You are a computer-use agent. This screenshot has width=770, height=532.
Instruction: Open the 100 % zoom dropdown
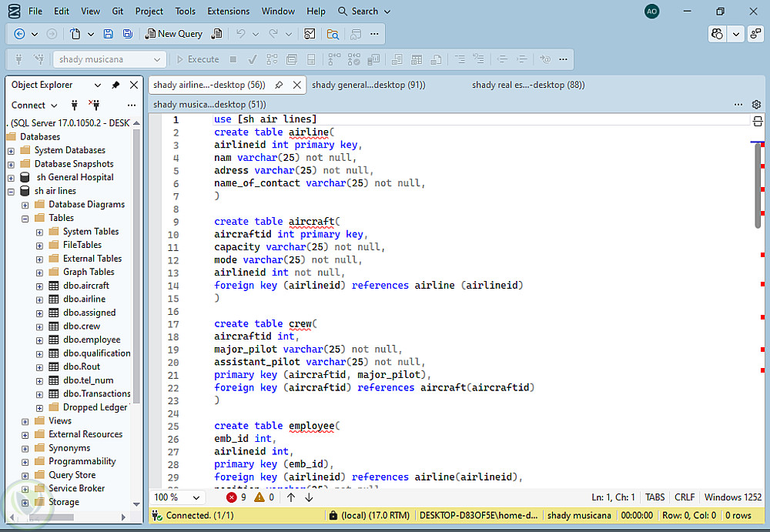coord(196,497)
